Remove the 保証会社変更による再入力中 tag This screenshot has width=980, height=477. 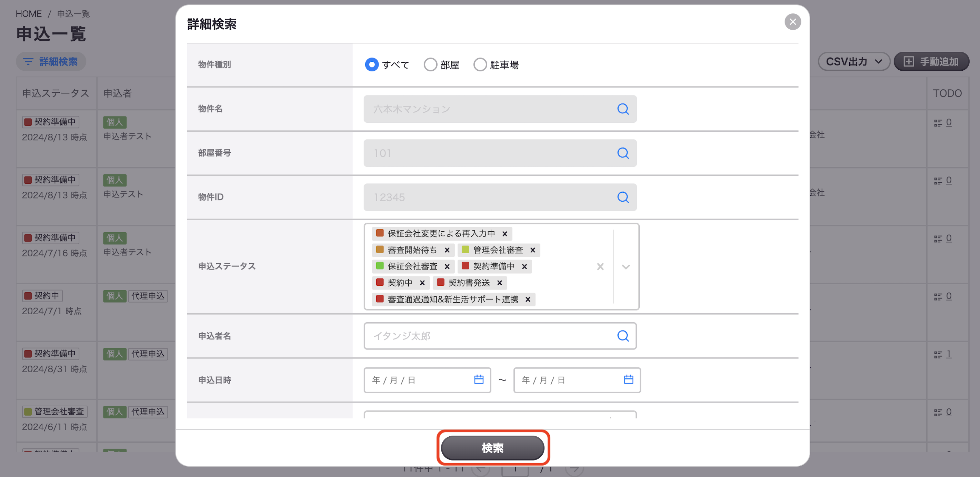(x=504, y=234)
